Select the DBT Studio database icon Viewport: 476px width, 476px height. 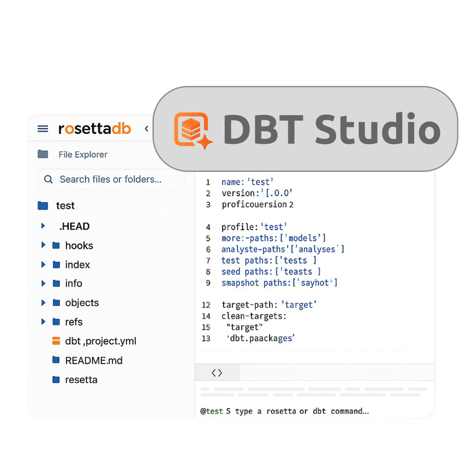[192, 130]
